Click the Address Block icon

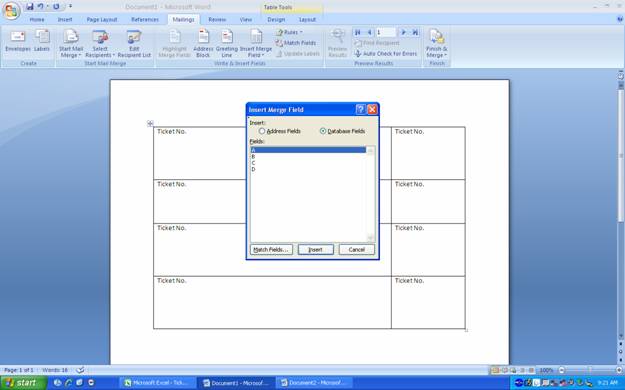point(203,43)
